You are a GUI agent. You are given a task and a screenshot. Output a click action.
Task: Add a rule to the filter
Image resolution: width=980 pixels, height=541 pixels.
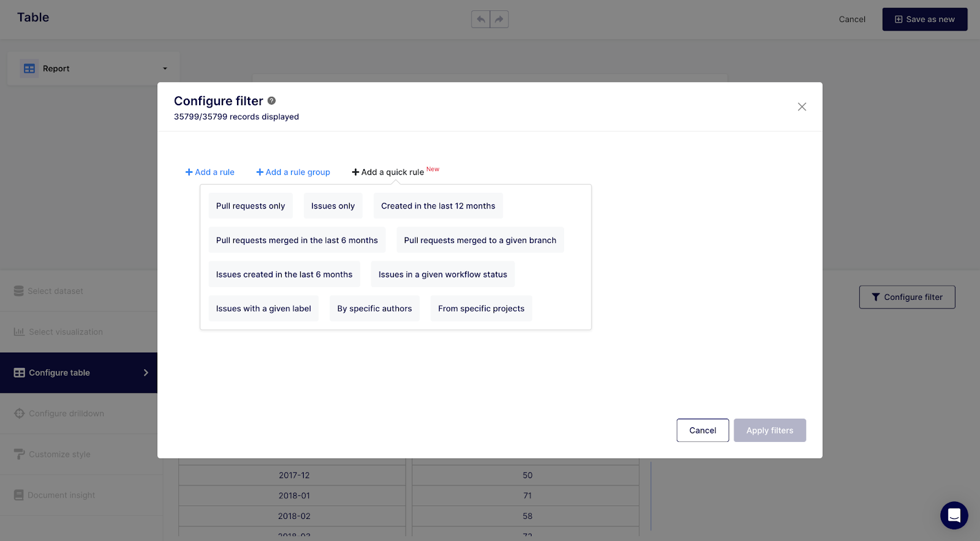(x=210, y=172)
